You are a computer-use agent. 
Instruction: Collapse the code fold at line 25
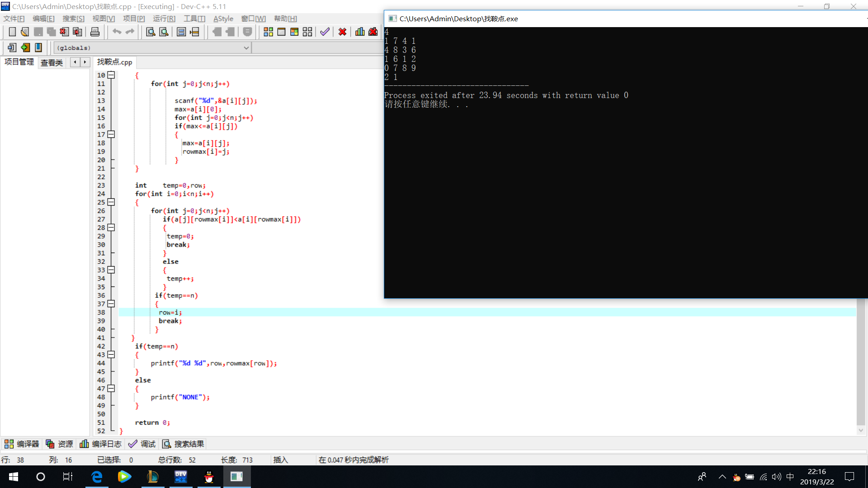point(111,202)
